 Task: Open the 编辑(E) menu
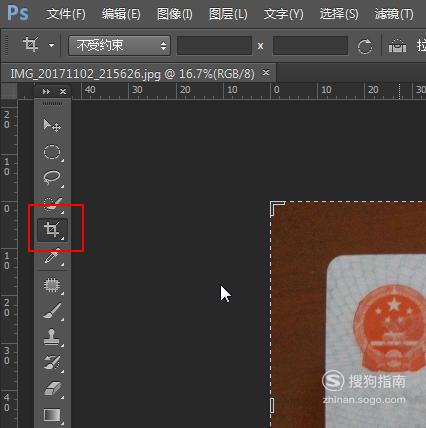tap(121, 14)
